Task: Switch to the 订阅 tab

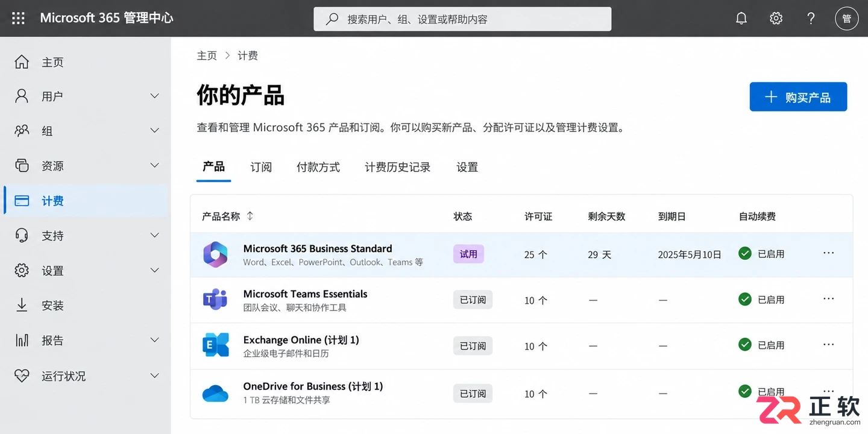Action: click(261, 167)
